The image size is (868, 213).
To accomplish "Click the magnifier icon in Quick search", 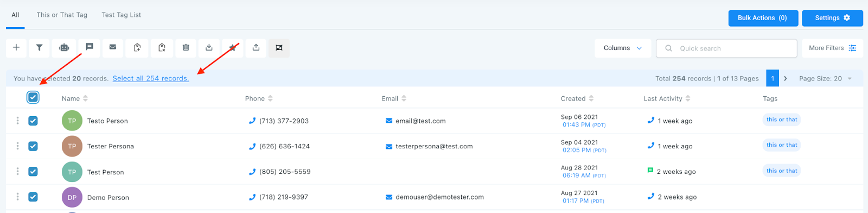I will [668, 48].
